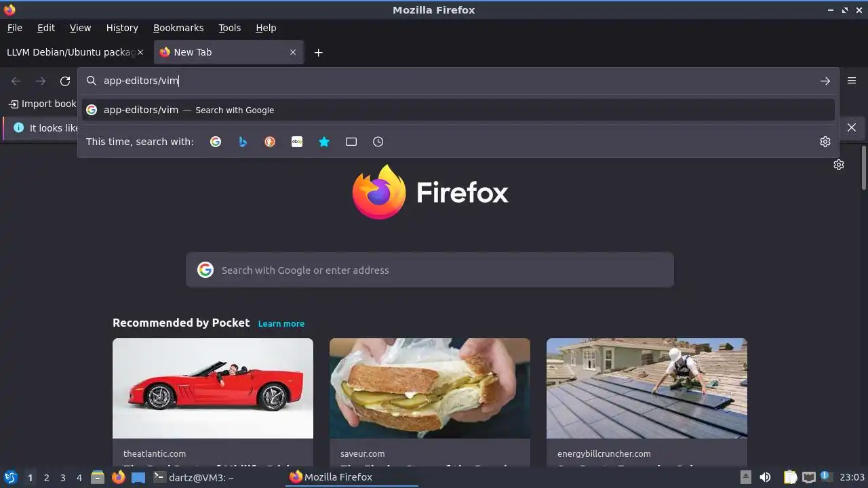Search this time with eBay

coord(297,142)
